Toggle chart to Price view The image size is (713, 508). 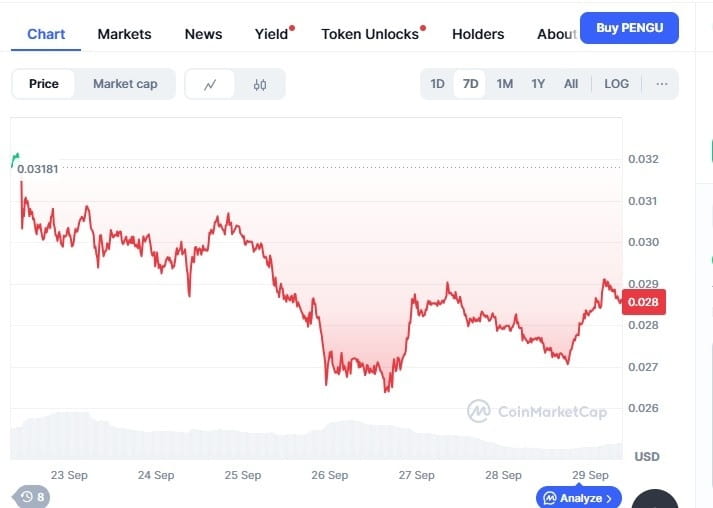pyautogui.click(x=44, y=84)
